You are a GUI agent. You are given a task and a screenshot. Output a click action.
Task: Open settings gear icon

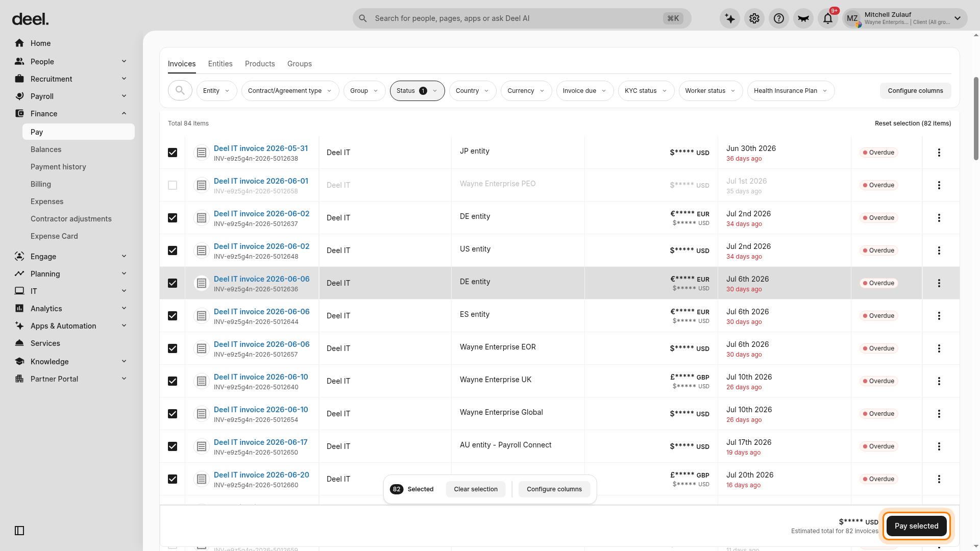coord(754,18)
